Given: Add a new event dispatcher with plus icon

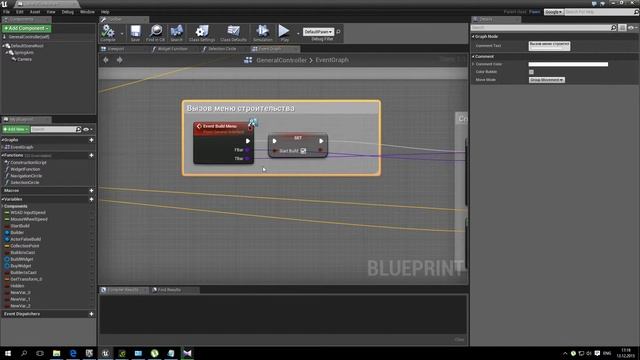Looking at the screenshot, I should [x=91, y=314].
